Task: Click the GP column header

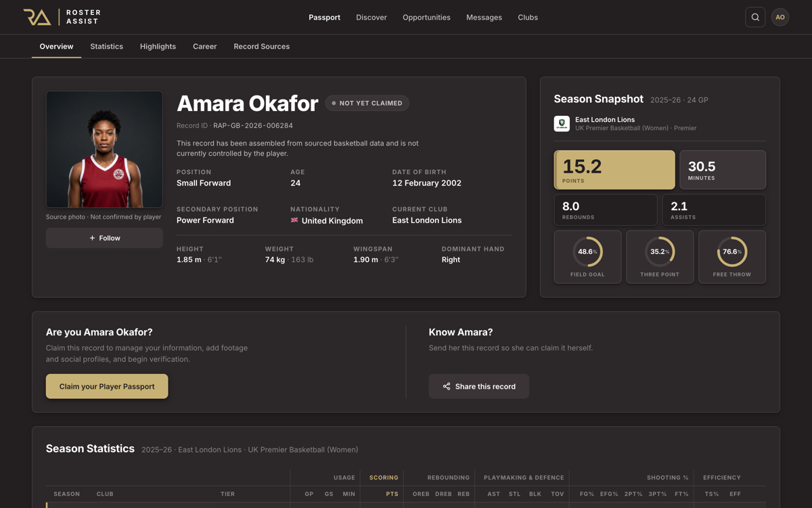Action: [309, 494]
